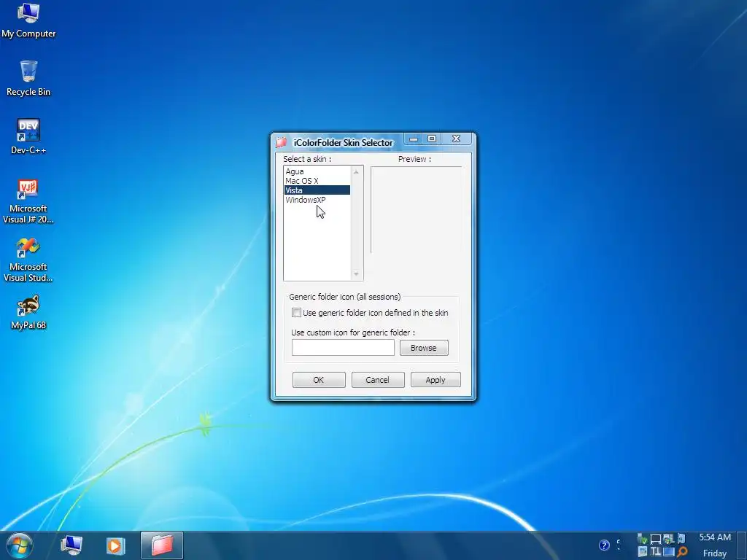Click the 5:54 AM taskbar clock
The image size is (747, 560).
point(715,537)
